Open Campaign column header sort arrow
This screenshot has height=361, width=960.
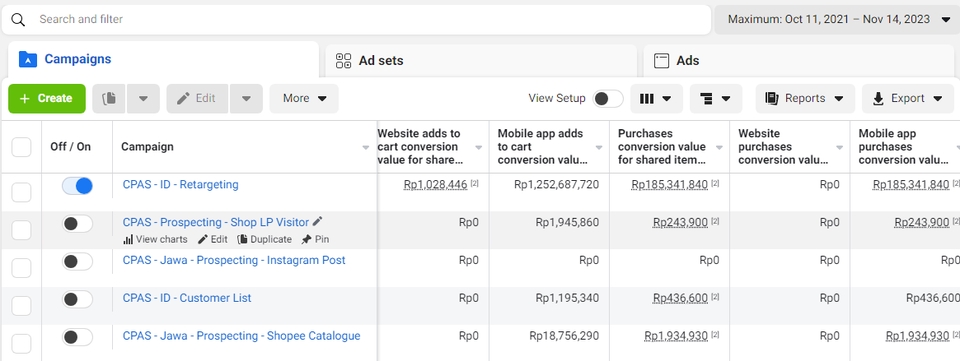point(366,147)
